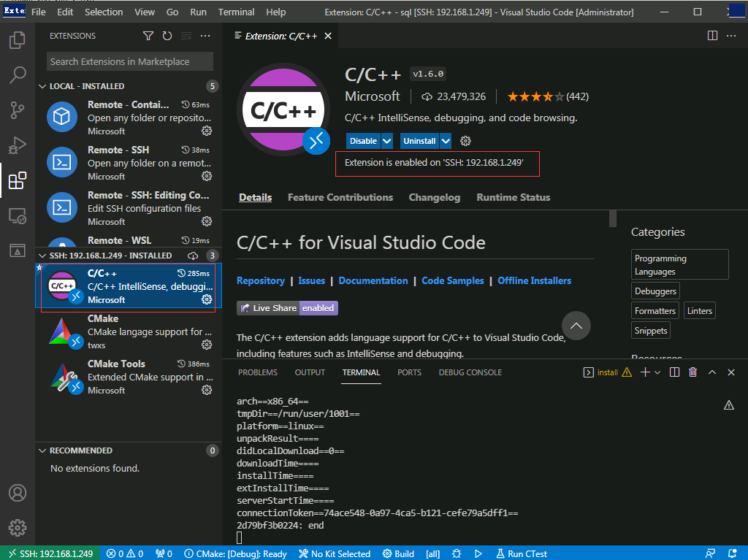The image size is (748, 560).
Task: Open editor More Actions ellipsis
Action: pos(730,36)
